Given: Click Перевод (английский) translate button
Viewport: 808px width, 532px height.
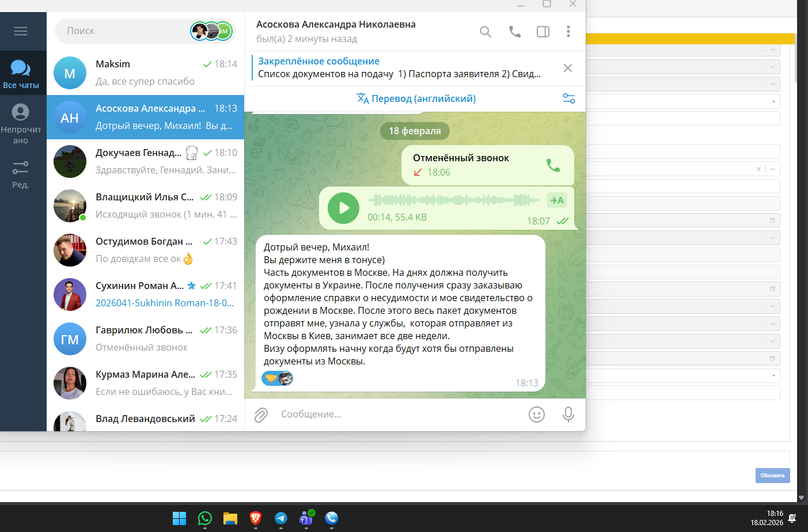Looking at the screenshot, I should click(x=416, y=98).
